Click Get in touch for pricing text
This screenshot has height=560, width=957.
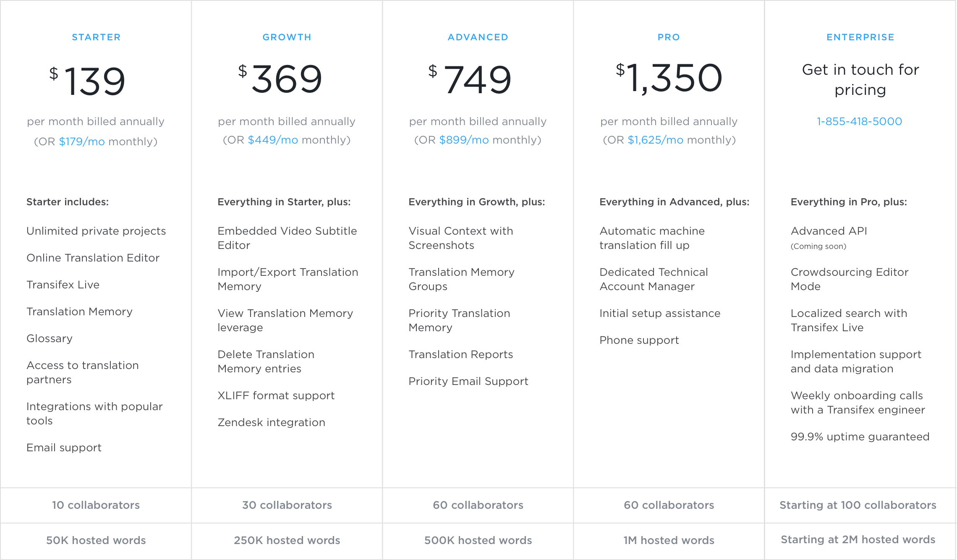coord(860,79)
